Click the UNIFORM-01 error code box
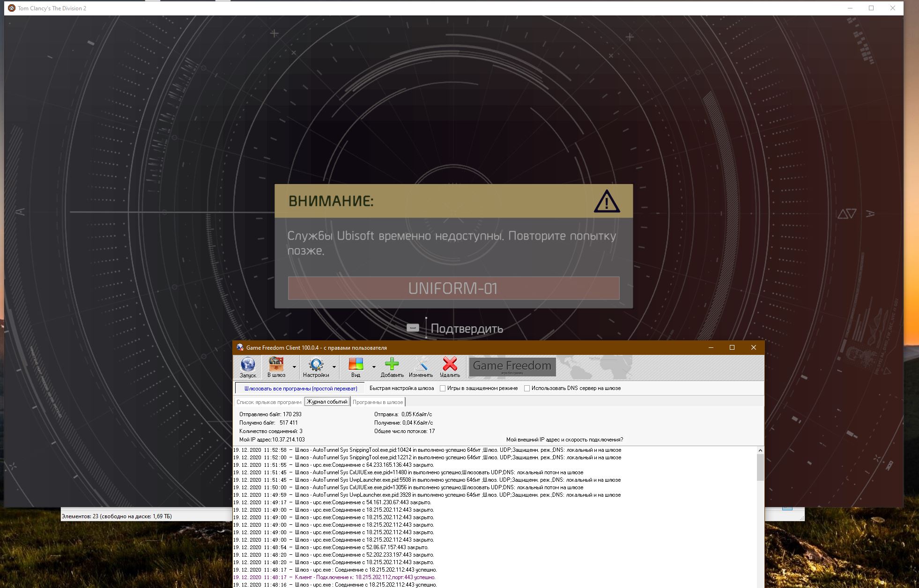The image size is (919, 588). pyautogui.click(x=453, y=288)
